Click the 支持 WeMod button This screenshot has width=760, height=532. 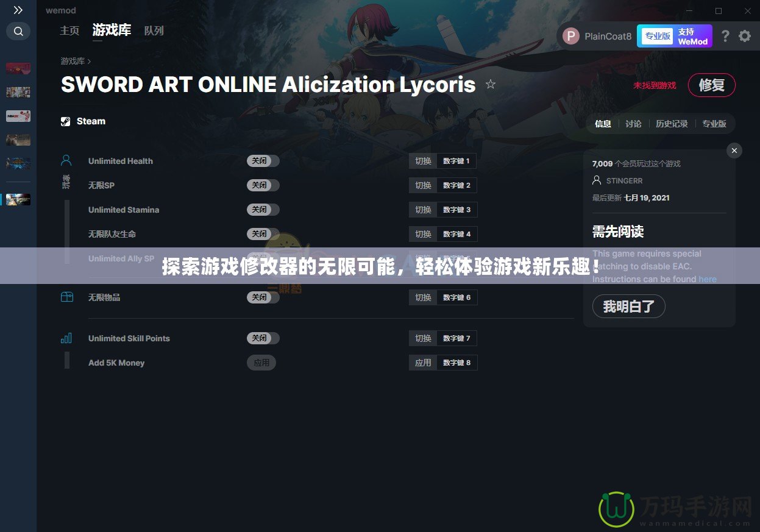pyautogui.click(x=693, y=36)
